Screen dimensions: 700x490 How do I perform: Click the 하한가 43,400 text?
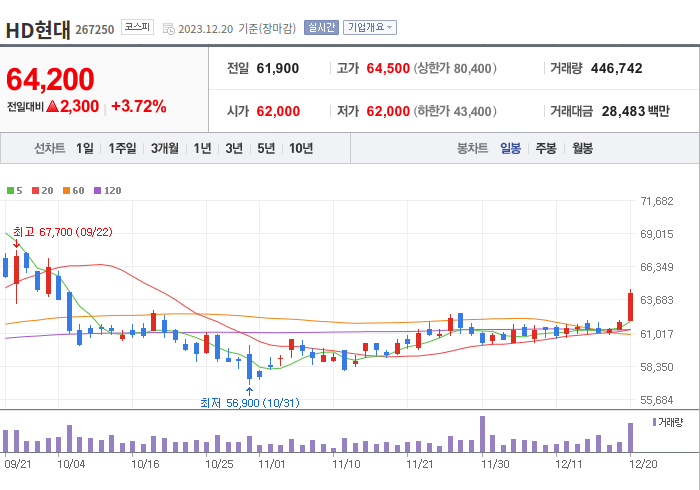pyautogui.click(x=455, y=111)
